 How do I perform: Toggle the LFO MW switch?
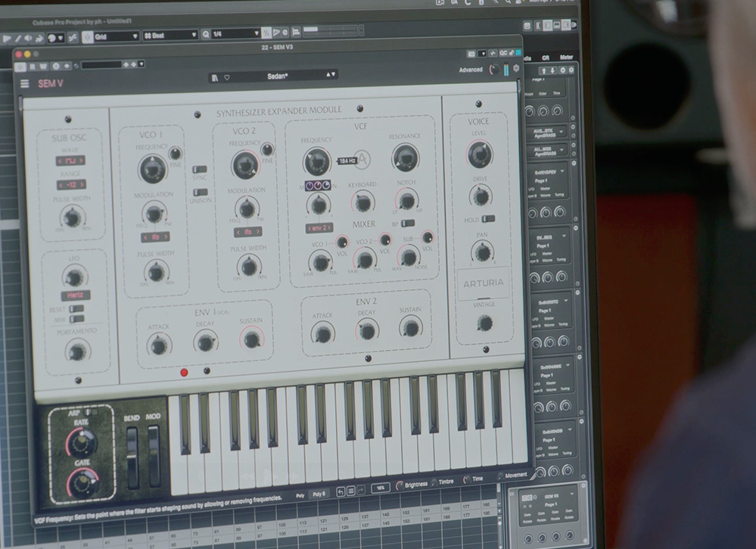[76, 319]
